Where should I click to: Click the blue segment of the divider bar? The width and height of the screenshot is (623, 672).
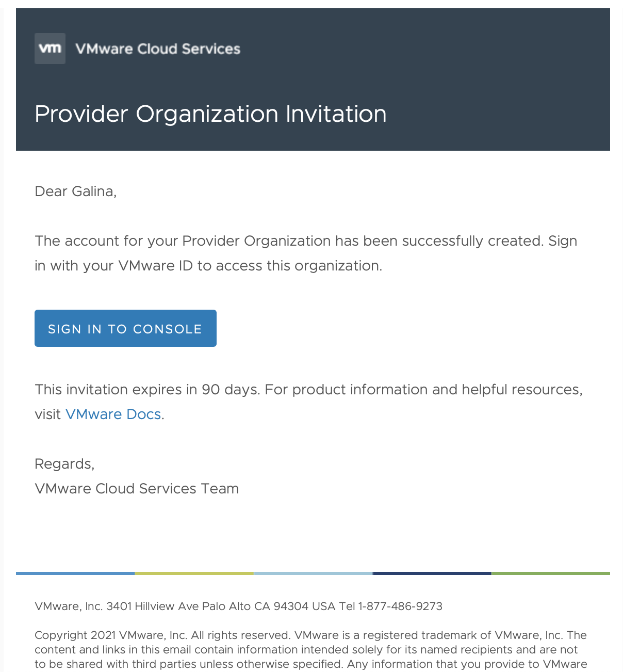point(75,573)
